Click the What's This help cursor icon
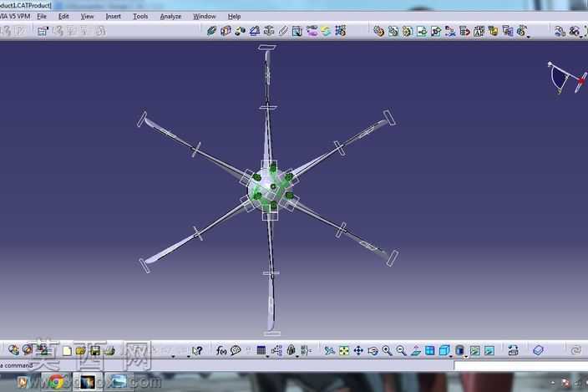This screenshot has height=392, width=588. point(197,351)
